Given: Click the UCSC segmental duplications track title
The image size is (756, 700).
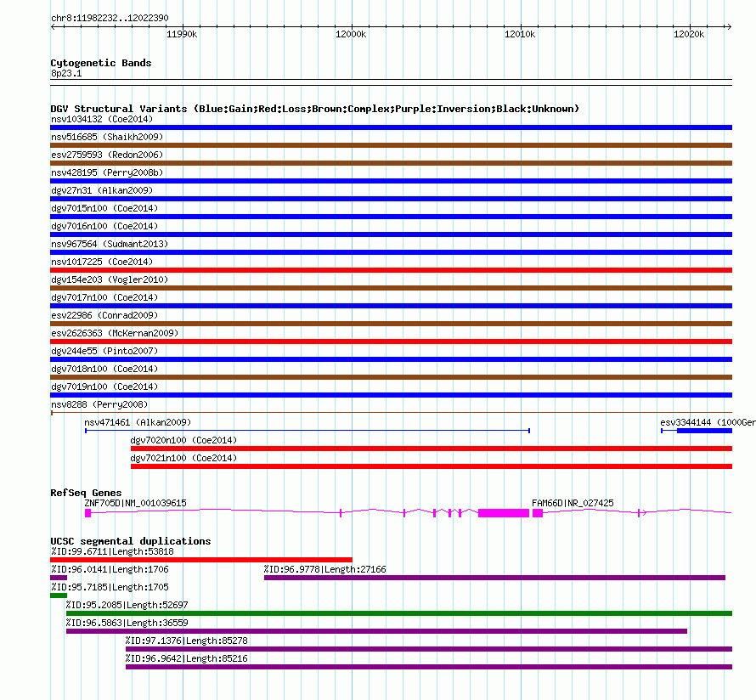Looking at the screenshot, I should [131, 541].
